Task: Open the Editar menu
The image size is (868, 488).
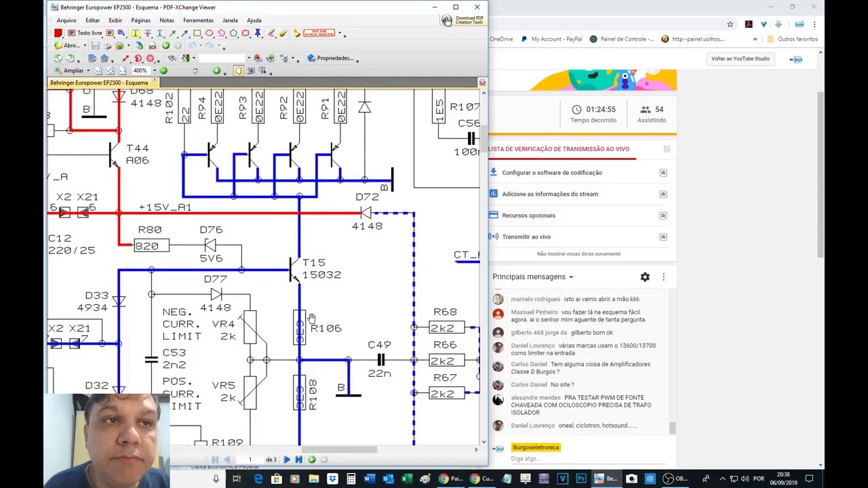Action: click(92, 20)
